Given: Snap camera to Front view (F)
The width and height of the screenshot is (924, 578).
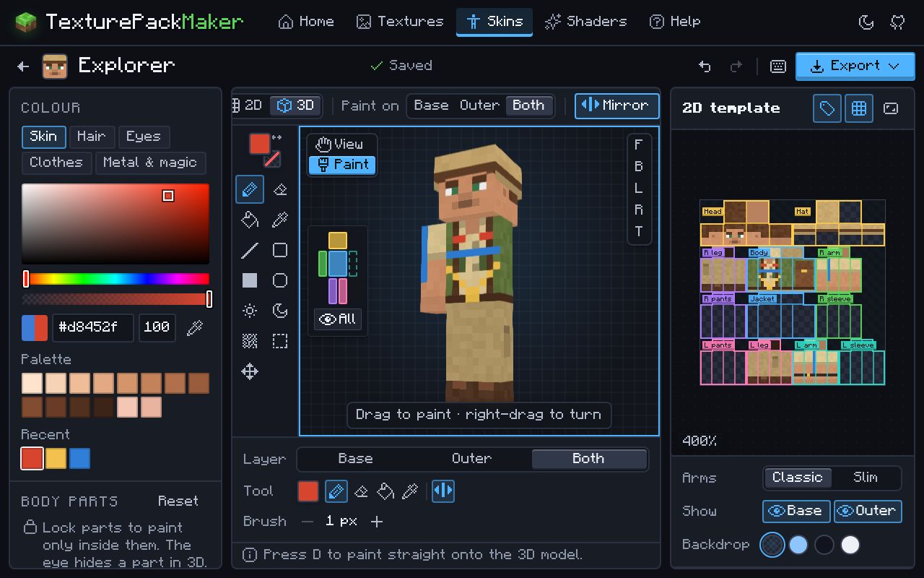Looking at the screenshot, I should click(x=639, y=144).
